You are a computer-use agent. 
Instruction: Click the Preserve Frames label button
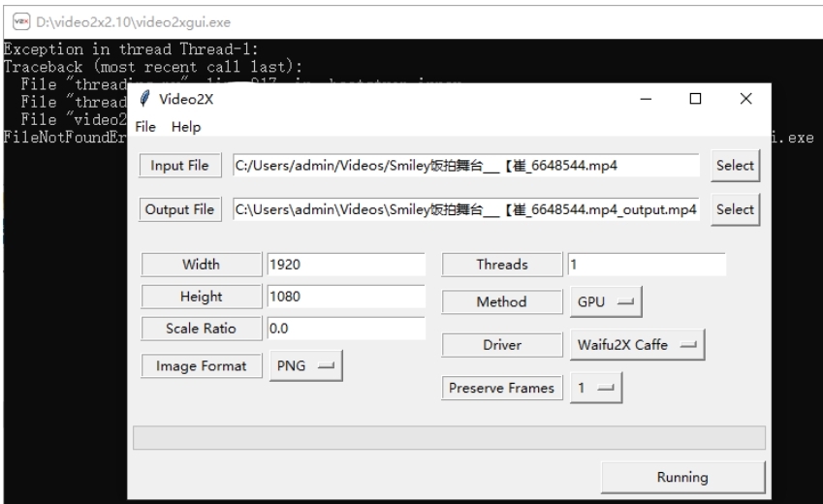tap(502, 388)
